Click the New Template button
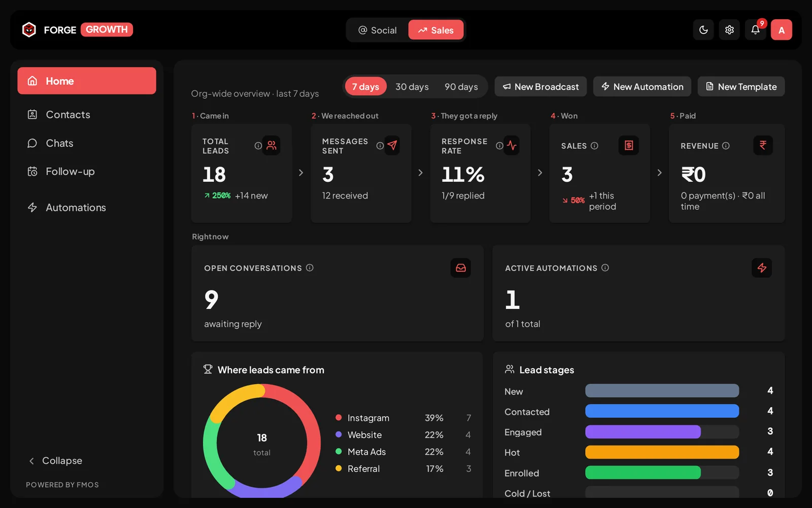812x508 pixels. pyautogui.click(x=741, y=86)
